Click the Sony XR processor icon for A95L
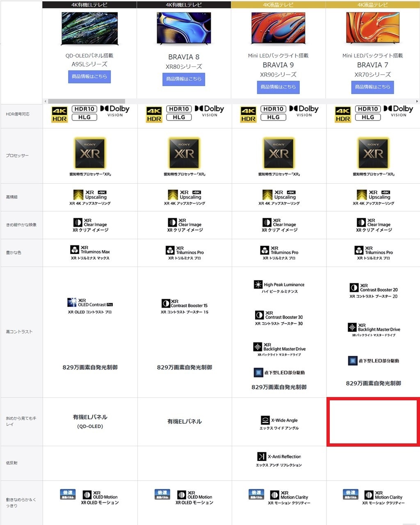This screenshot has width=420, height=525. pyautogui.click(x=90, y=153)
